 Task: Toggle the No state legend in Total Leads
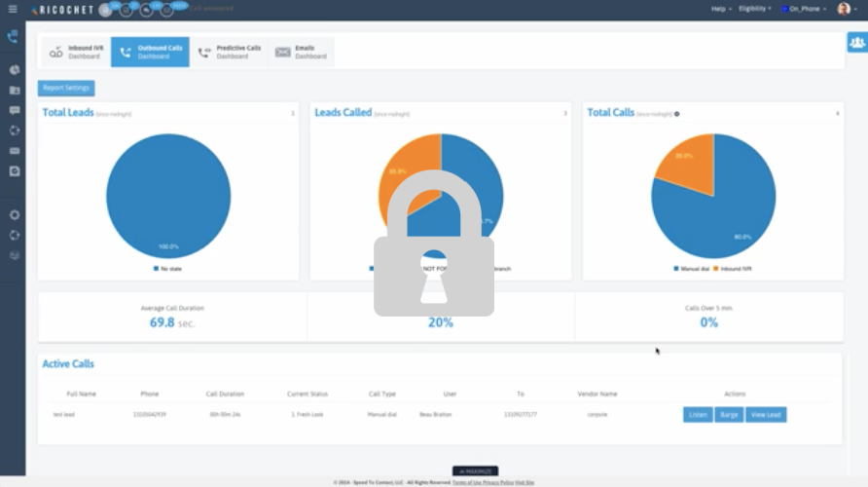pos(168,268)
